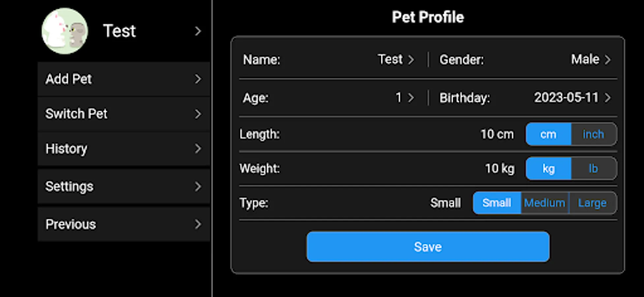The image size is (644, 297).
Task: Click the pet avatar picture
Action: pos(65,31)
